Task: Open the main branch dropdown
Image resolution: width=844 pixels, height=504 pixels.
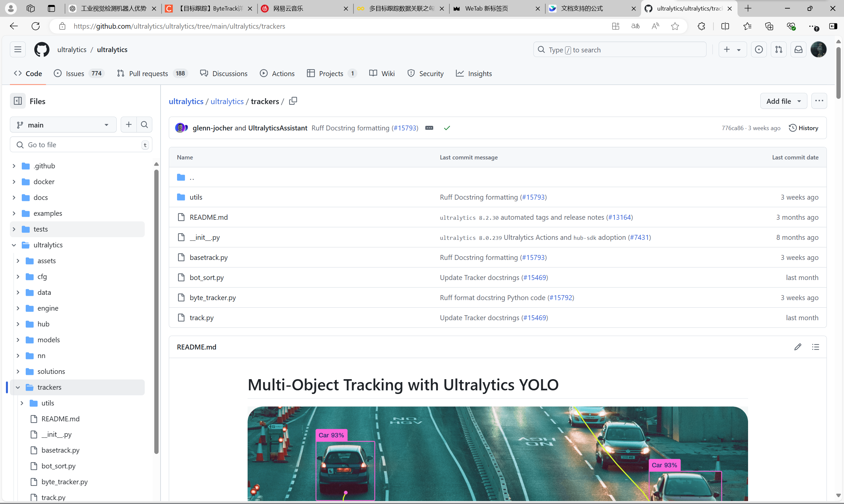Action: pyautogui.click(x=63, y=125)
